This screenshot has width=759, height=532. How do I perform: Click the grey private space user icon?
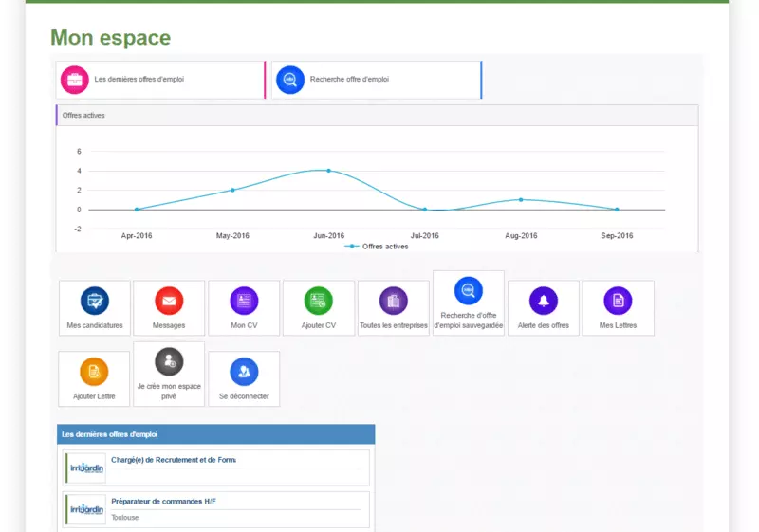pos(169,361)
